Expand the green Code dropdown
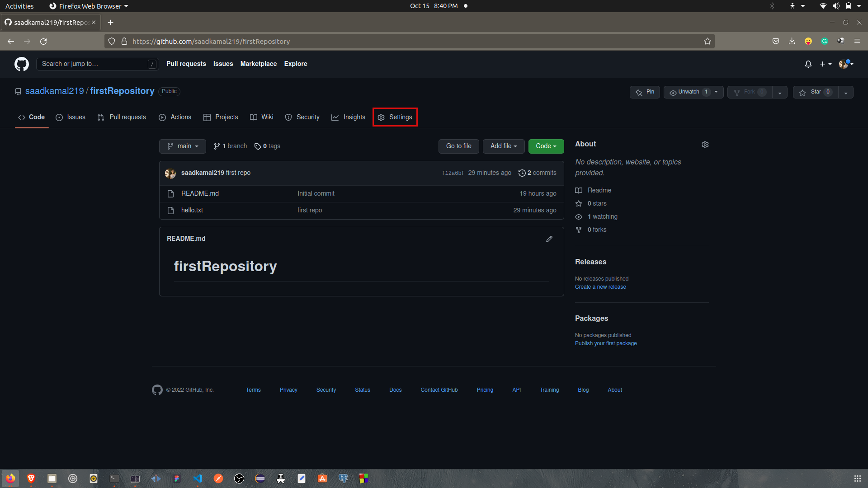 coord(546,146)
